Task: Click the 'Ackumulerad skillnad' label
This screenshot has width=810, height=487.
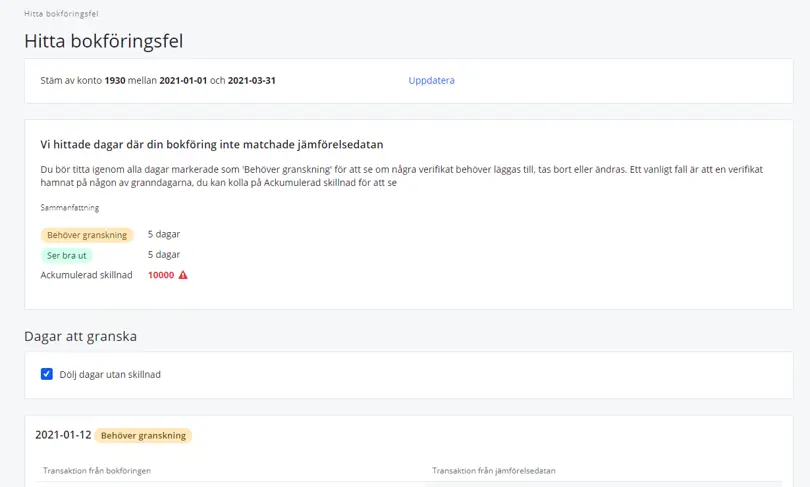Action: [86, 275]
